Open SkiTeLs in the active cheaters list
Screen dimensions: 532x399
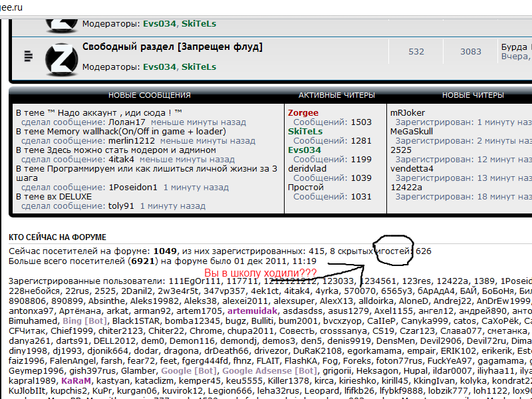pos(305,131)
